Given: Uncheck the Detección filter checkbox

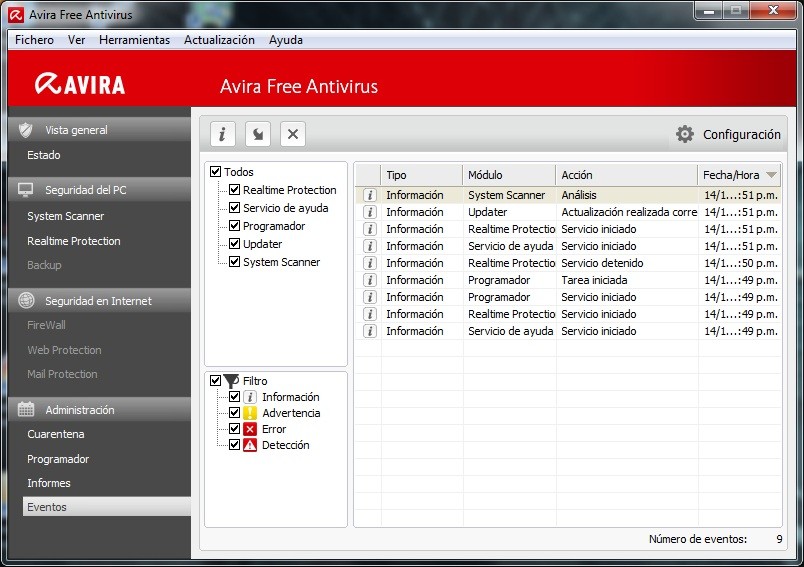Looking at the screenshot, I should pos(234,444).
